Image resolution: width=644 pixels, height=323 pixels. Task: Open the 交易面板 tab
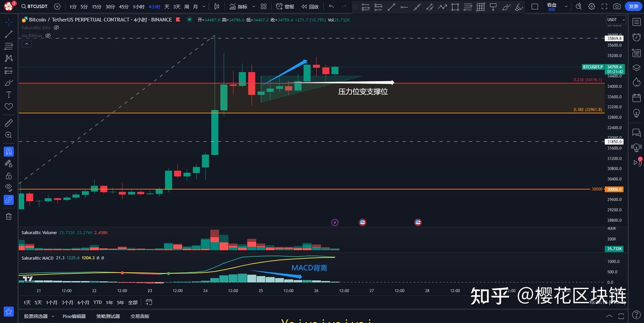point(140,316)
